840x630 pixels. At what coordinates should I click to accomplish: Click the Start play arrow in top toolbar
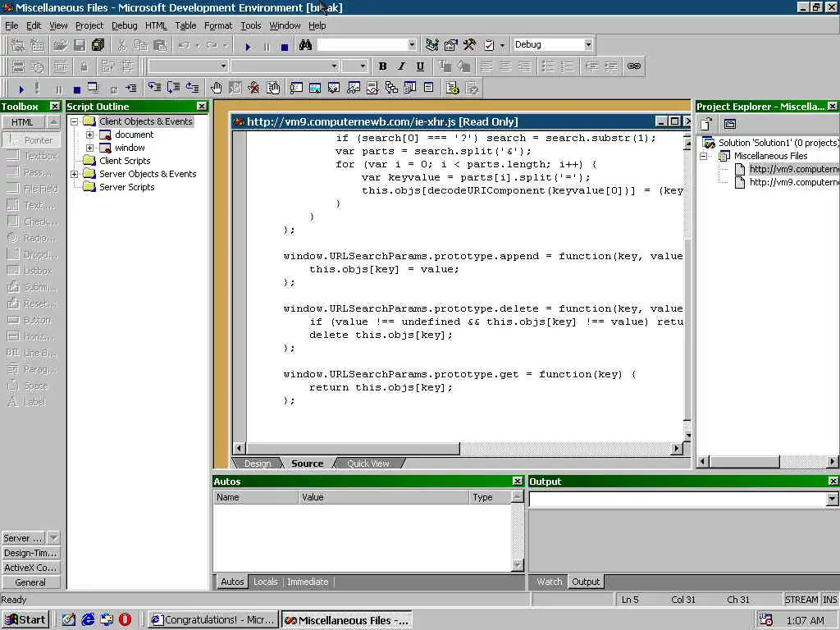(x=247, y=46)
